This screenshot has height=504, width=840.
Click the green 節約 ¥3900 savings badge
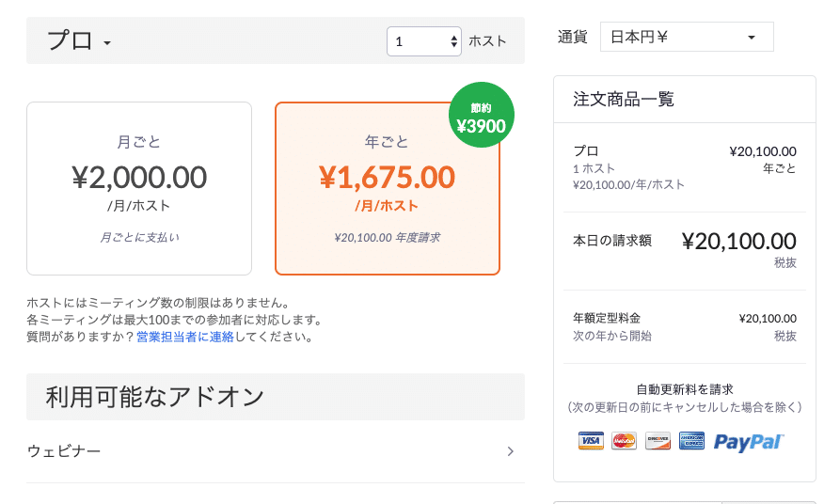[481, 115]
